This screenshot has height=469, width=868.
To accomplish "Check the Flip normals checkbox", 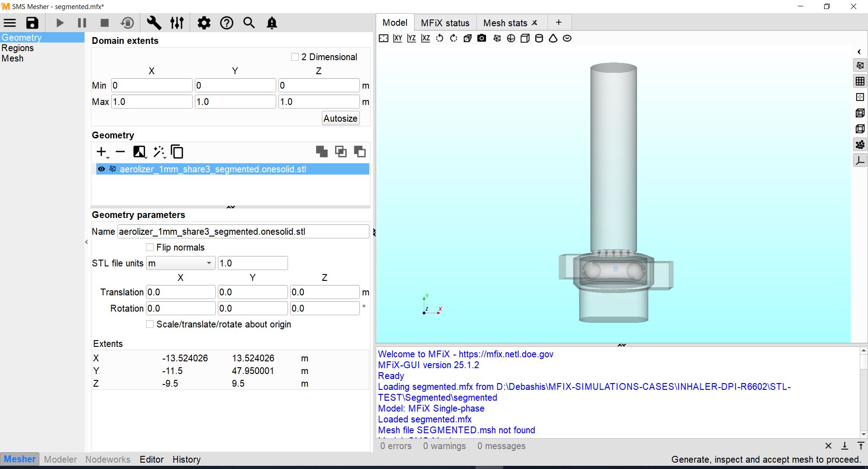I will point(150,247).
